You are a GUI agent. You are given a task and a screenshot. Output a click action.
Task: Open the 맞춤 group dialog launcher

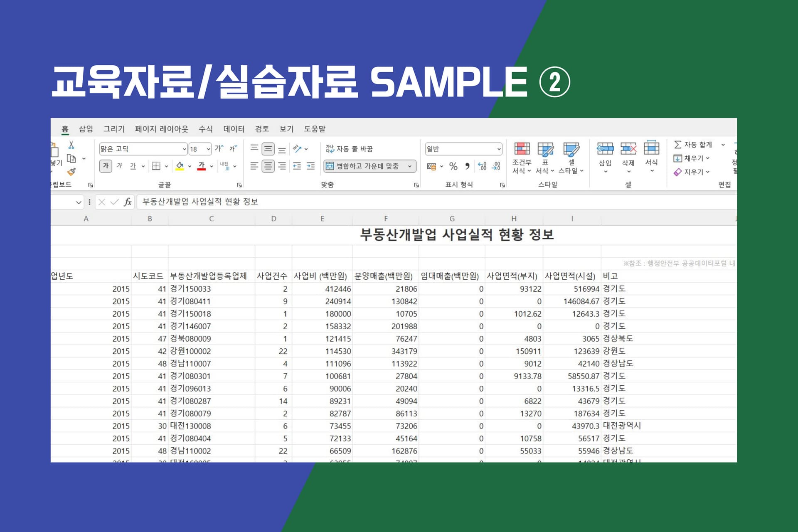pos(416,185)
